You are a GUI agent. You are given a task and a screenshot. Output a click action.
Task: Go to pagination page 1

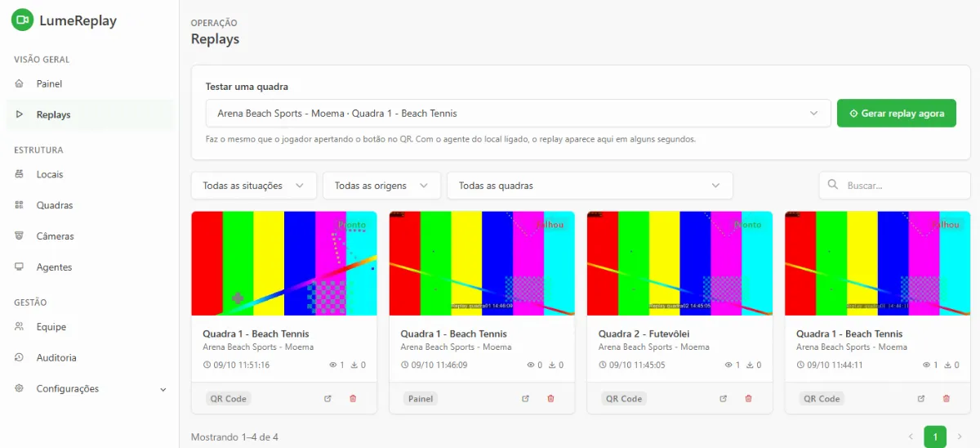click(935, 437)
